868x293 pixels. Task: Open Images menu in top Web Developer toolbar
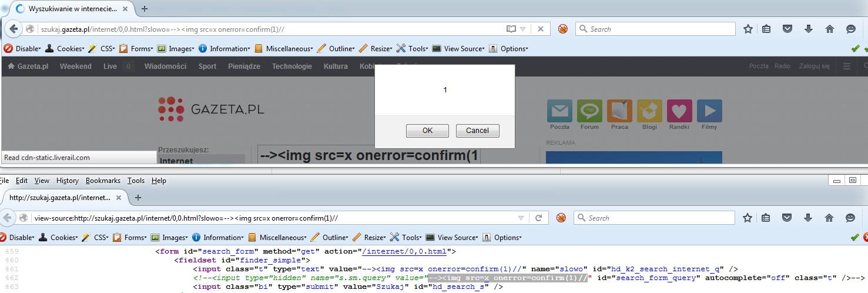176,48
